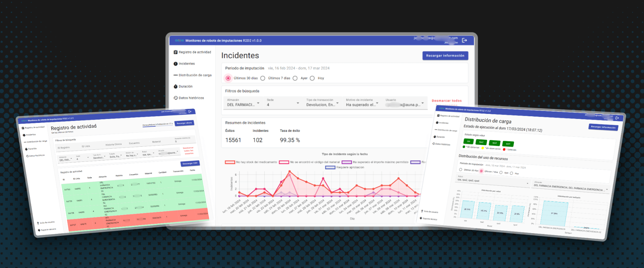Click dots icon beside Distribución de carga, center window
This screenshot has height=268, width=644.
point(175,75)
